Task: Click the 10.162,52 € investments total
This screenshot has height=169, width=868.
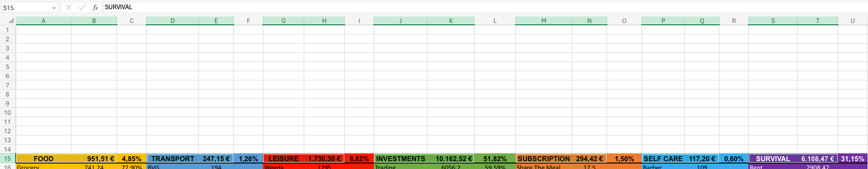Action: [451, 158]
